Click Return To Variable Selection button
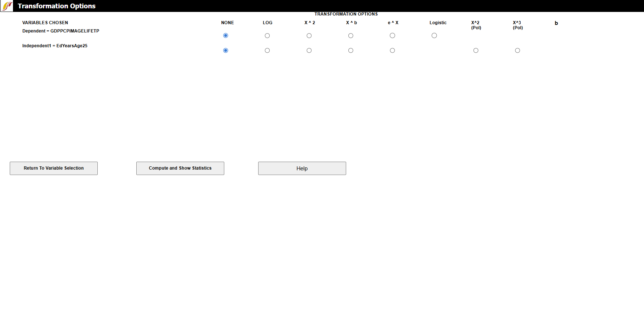This screenshot has height=328, width=644. point(54,169)
